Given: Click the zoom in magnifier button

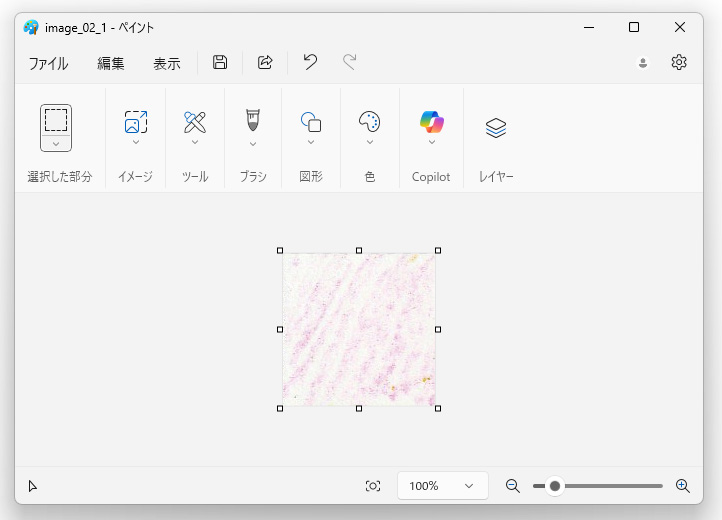Looking at the screenshot, I should click(682, 486).
